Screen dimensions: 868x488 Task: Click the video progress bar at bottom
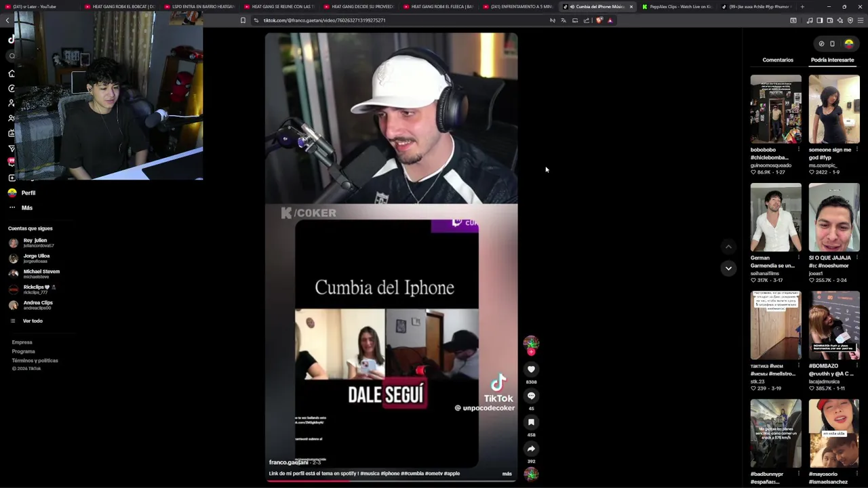(x=391, y=481)
